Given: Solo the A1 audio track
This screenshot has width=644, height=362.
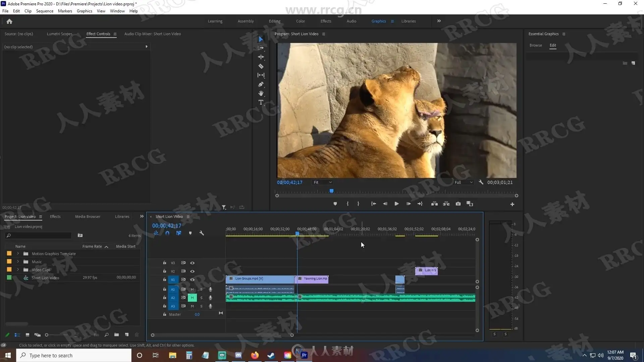Looking at the screenshot, I should tap(201, 289).
